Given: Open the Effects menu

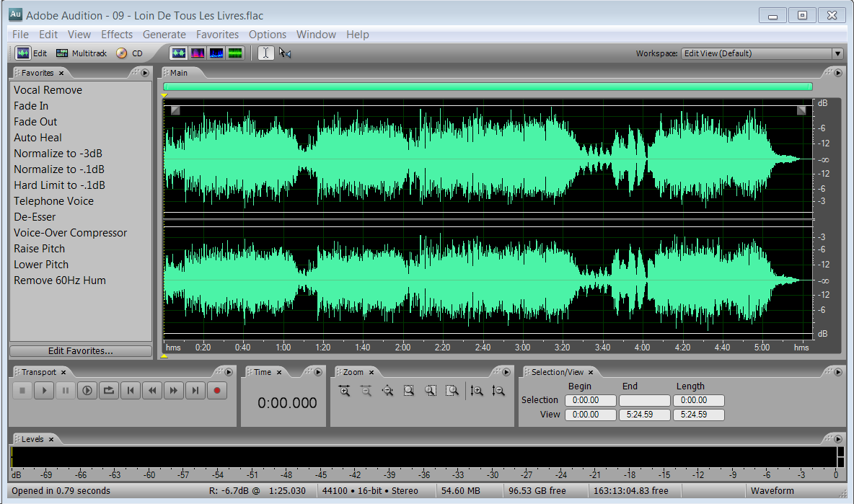Looking at the screenshot, I should click(x=117, y=35).
